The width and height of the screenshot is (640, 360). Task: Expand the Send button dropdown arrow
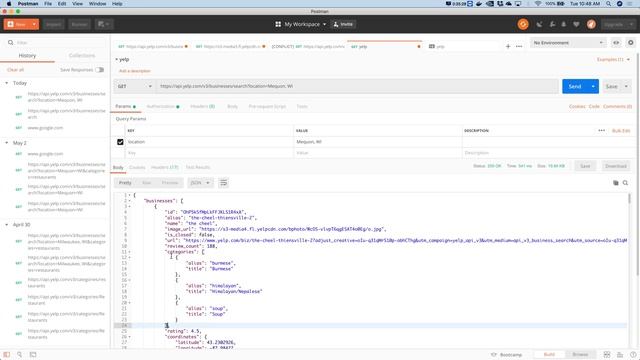point(593,86)
